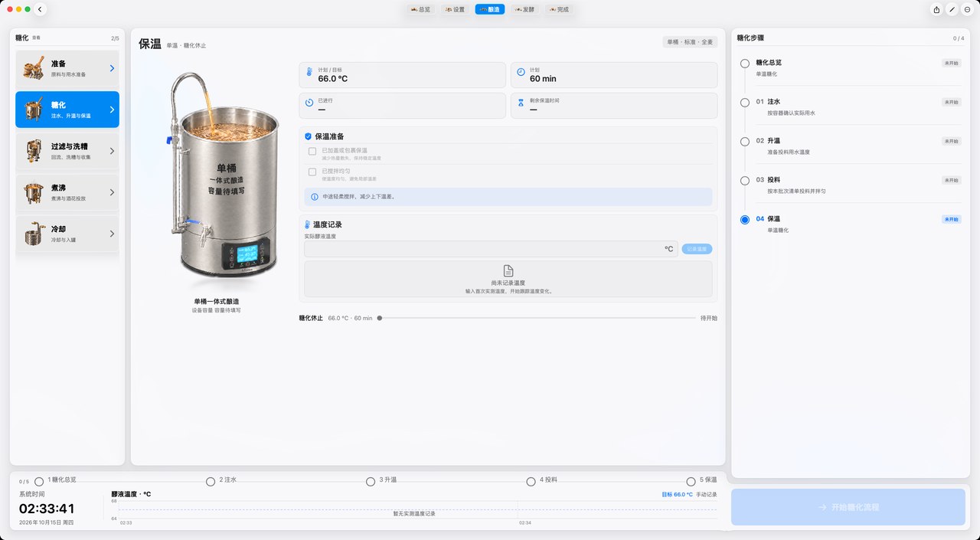Expand the 准备 stage chevron
The height and width of the screenshot is (540, 980).
click(112, 68)
